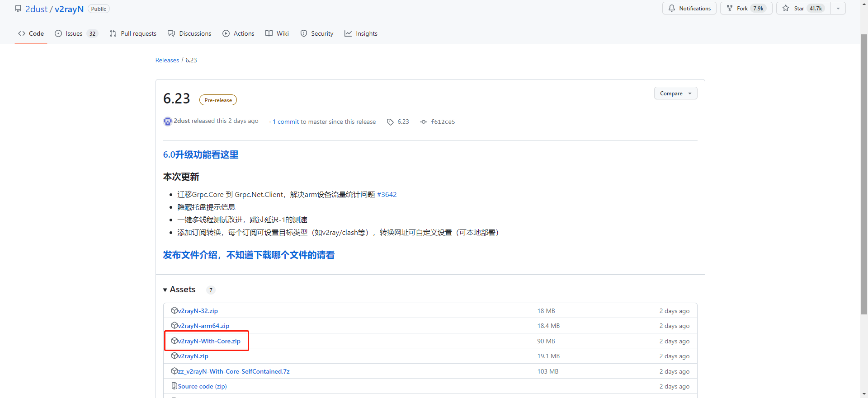Open the f612ce5 commit hash

point(443,122)
